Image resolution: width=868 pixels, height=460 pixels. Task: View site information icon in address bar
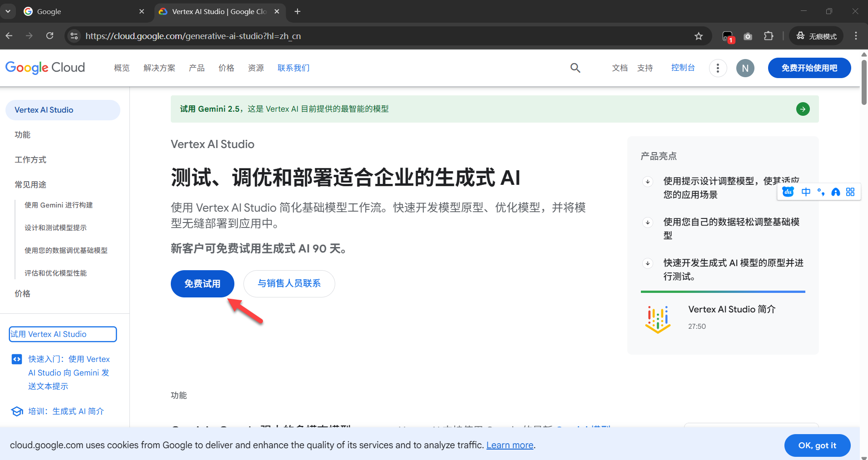pyautogui.click(x=74, y=36)
